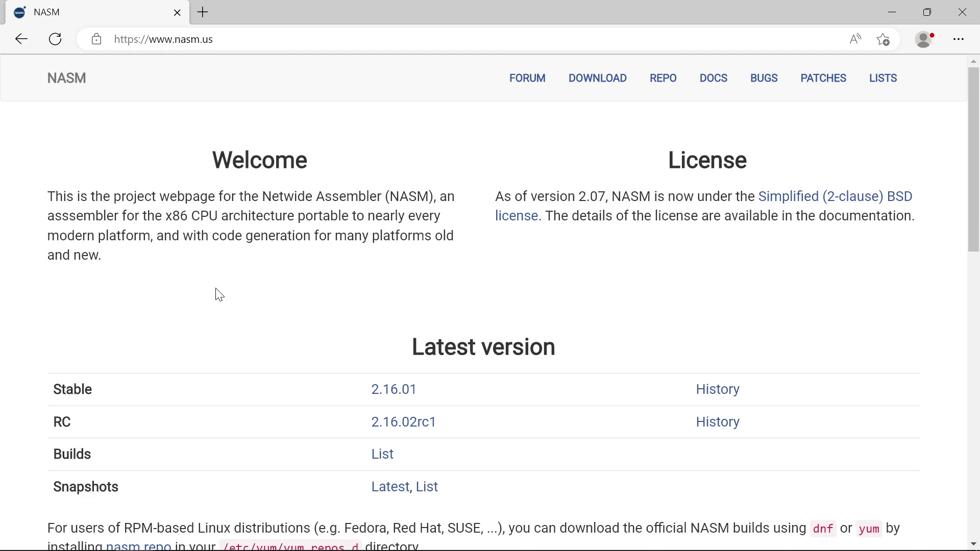This screenshot has width=980, height=551.
Task: Add page to favorites star icon
Action: (883, 39)
